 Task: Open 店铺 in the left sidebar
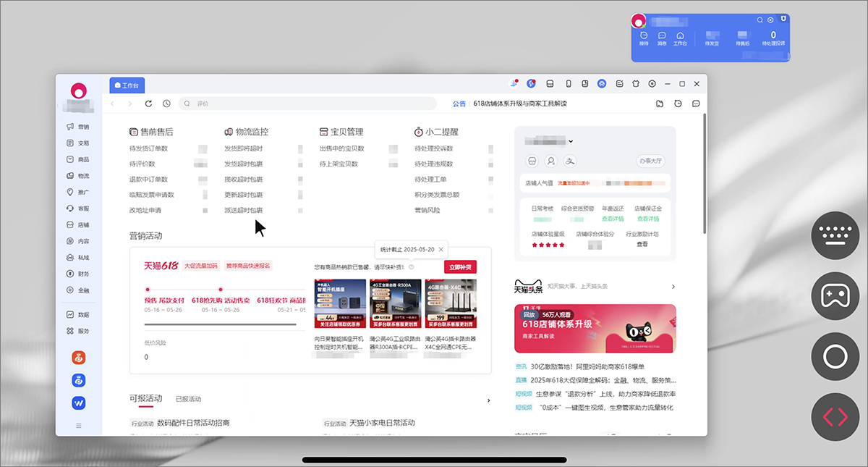tap(78, 225)
